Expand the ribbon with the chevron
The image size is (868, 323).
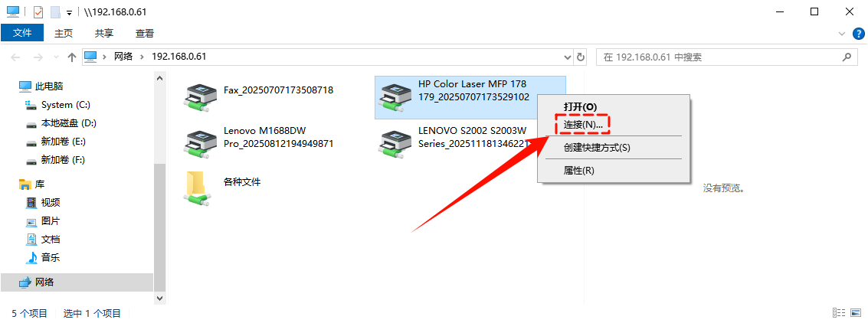843,34
